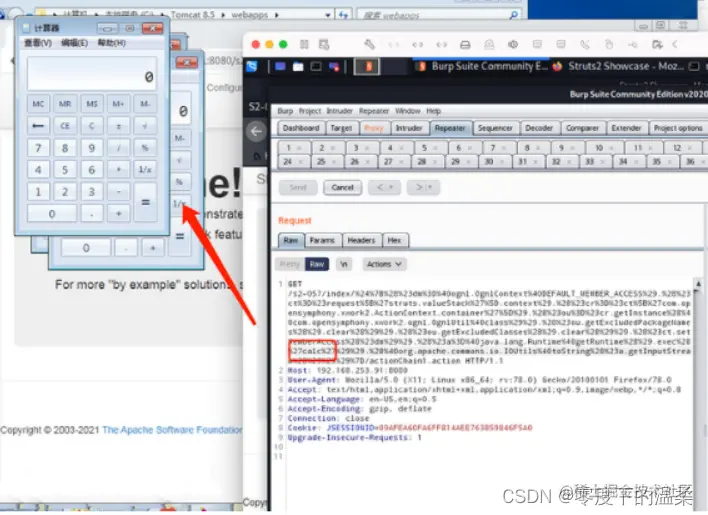Open the Actions dropdown in request editor
The image size is (708, 515).
(384, 264)
